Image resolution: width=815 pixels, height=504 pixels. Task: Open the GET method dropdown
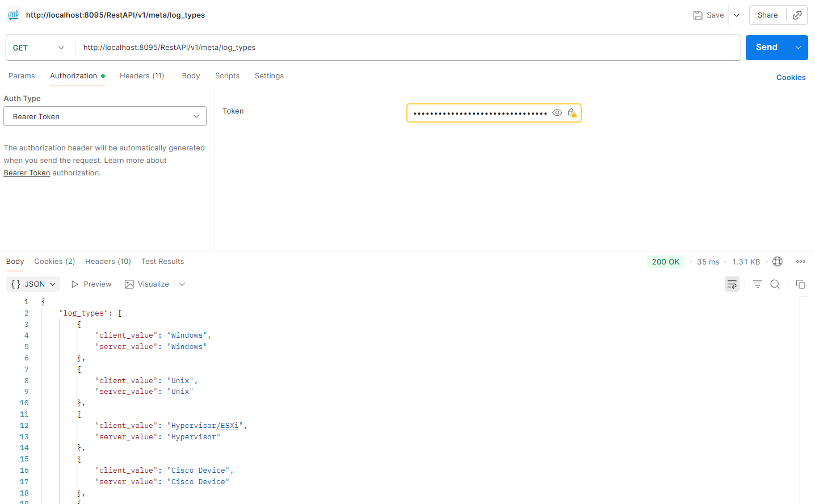pyautogui.click(x=39, y=48)
